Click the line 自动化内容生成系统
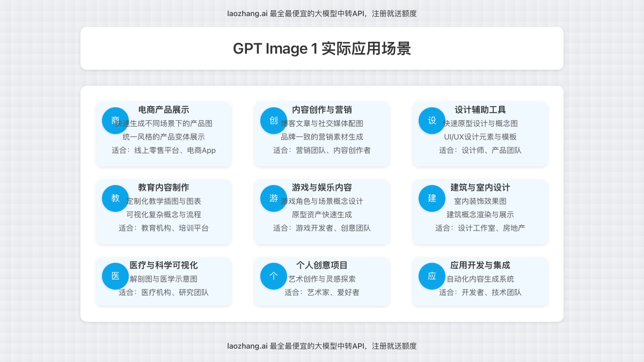Viewport: 644px width, 362px height. [x=480, y=279]
